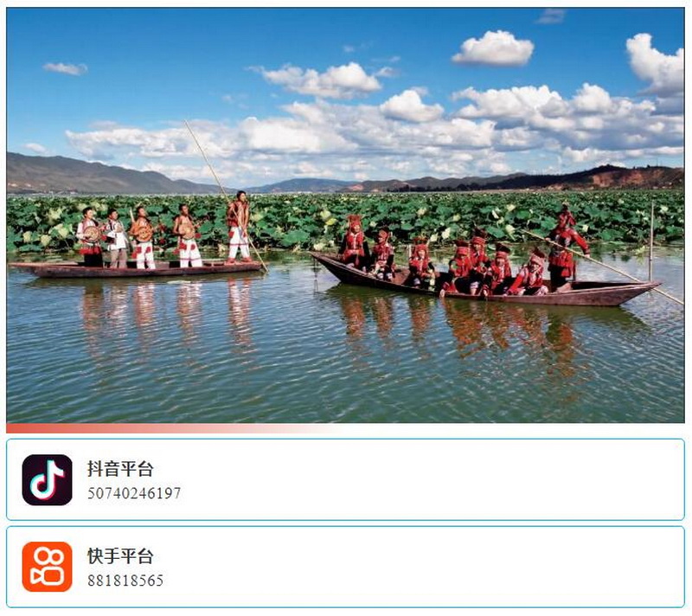Click the large white cloud at top right

click(493, 48)
